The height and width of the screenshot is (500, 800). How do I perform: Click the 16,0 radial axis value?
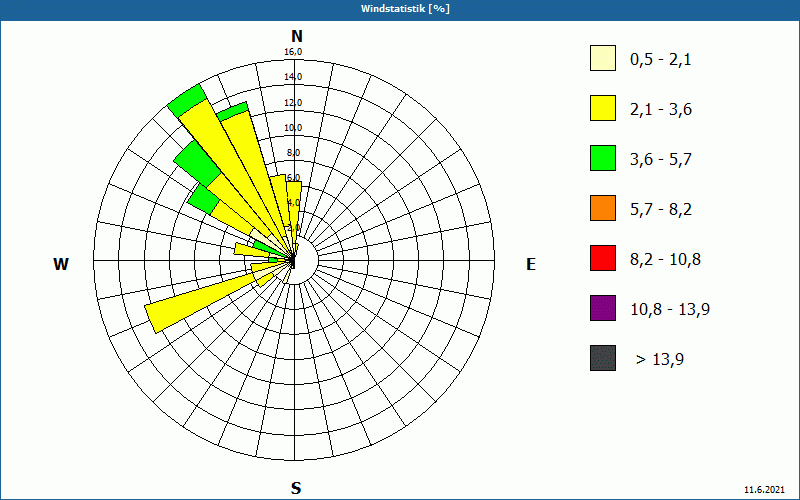pyautogui.click(x=293, y=52)
